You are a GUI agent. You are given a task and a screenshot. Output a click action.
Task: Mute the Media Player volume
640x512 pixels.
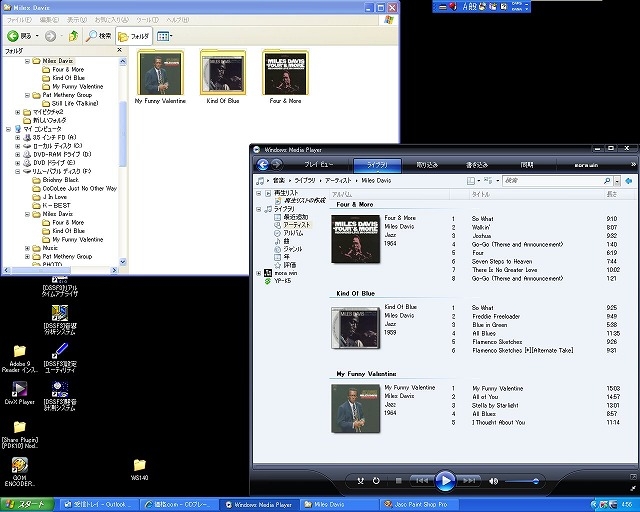[493, 481]
